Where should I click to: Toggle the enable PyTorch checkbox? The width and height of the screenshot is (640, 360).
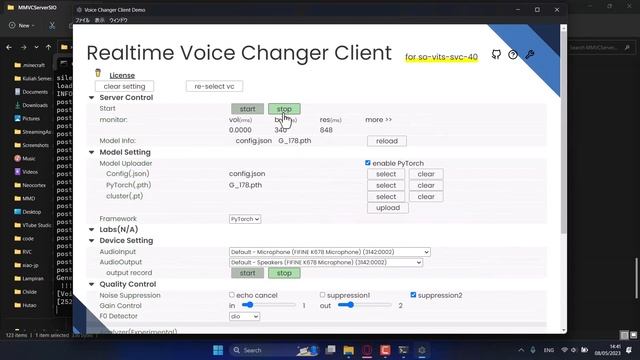(x=368, y=163)
